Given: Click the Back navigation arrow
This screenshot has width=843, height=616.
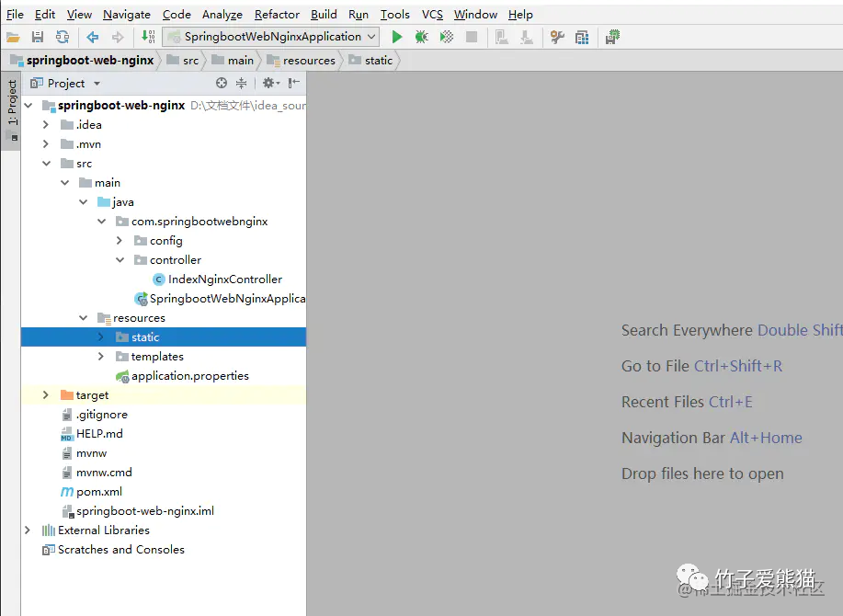Looking at the screenshot, I should pyautogui.click(x=93, y=37).
